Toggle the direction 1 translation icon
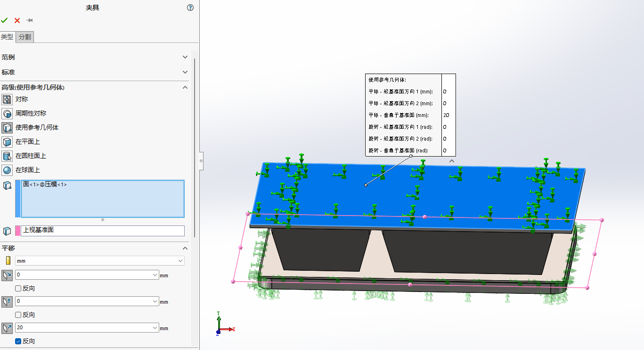 click(x=7, y=275)
